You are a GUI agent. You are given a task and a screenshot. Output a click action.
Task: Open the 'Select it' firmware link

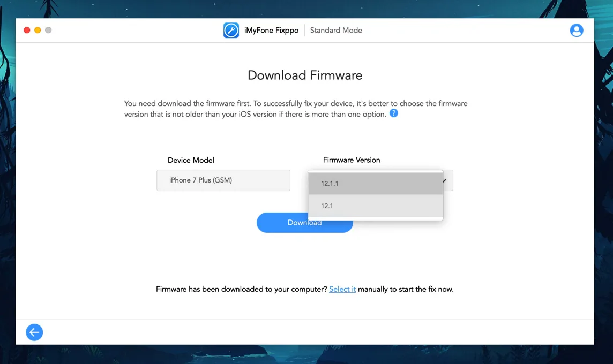coord(342,289)
